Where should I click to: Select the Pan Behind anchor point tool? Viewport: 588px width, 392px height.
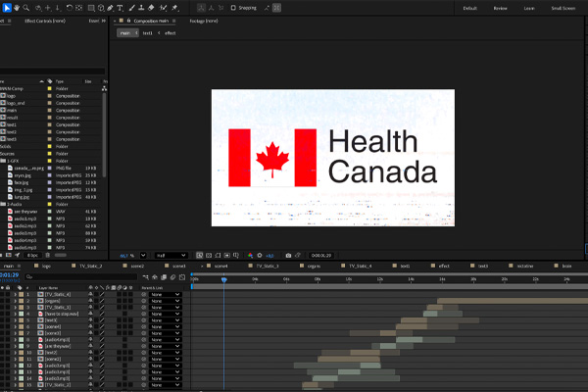coord(79,8)
